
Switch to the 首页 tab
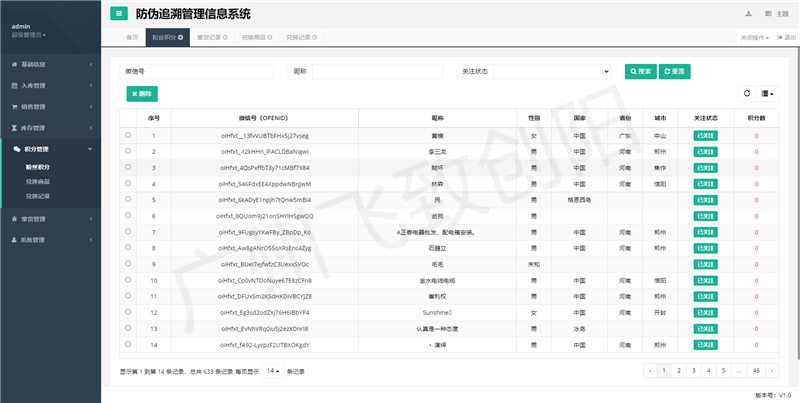point(132,37)
